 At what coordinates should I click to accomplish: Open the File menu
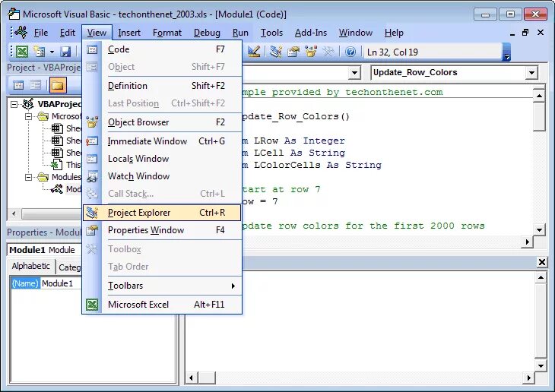point(41,33)
